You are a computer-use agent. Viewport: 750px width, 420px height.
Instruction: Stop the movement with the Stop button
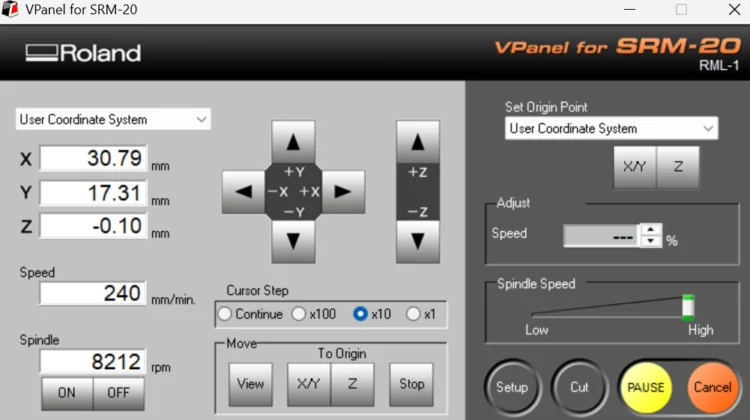[x=411, y=384]
